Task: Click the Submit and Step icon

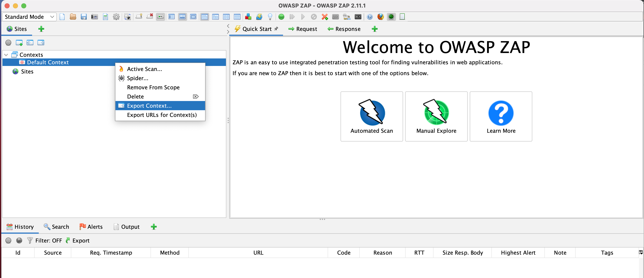Action: tap(292, 17)
